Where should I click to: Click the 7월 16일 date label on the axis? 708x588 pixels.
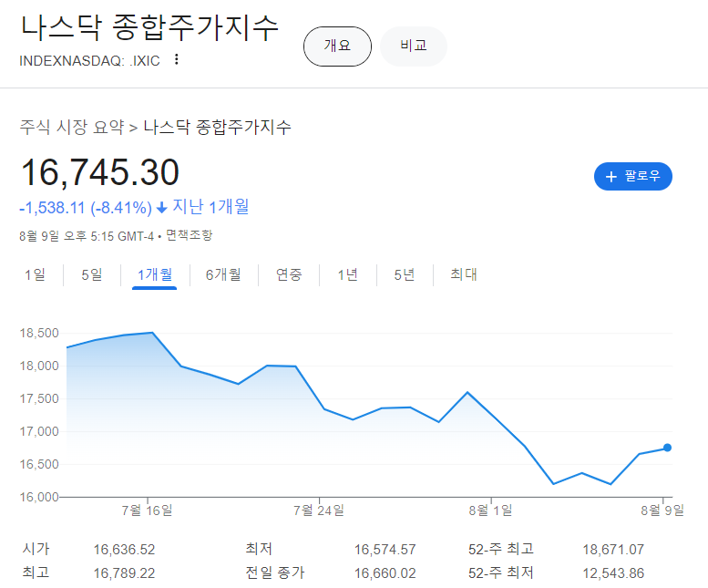point(148,511)
